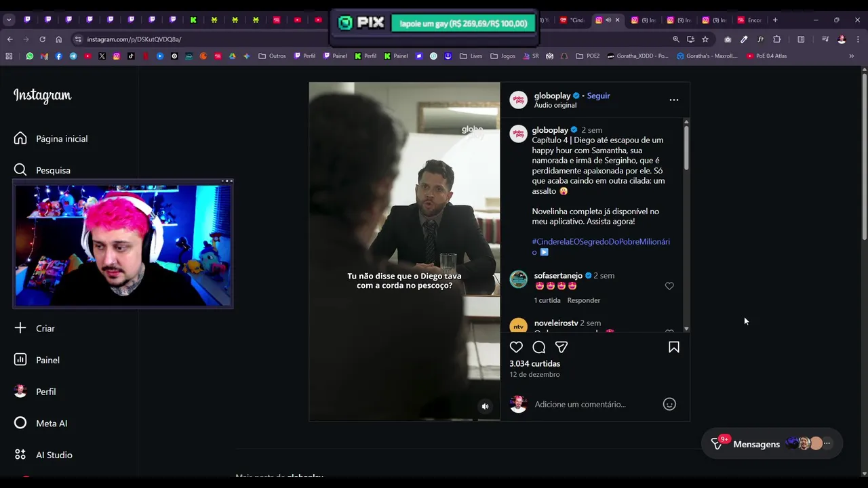Expand the POE2 bookmarks folder
This screenshot has width=868, height=488.
coord(587,56)
